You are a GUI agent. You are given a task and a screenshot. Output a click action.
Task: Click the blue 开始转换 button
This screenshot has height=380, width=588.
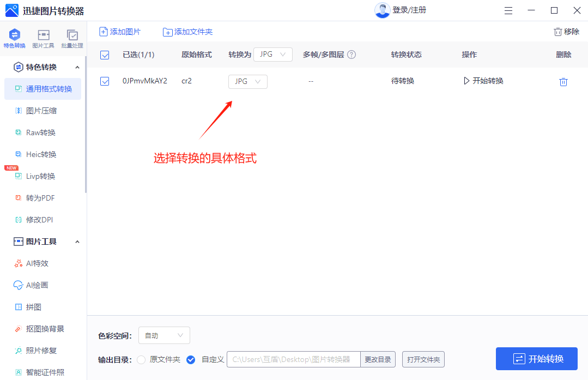(x=536, y=359)
